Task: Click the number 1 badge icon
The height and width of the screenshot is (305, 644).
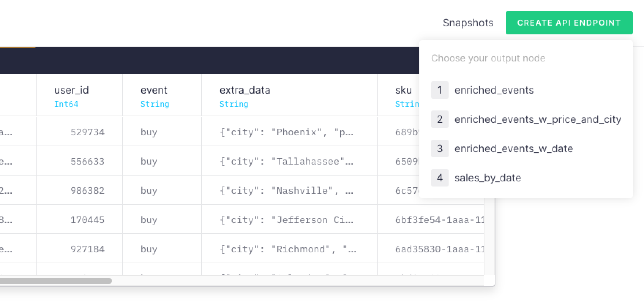Action: click(x=440, y=90)
